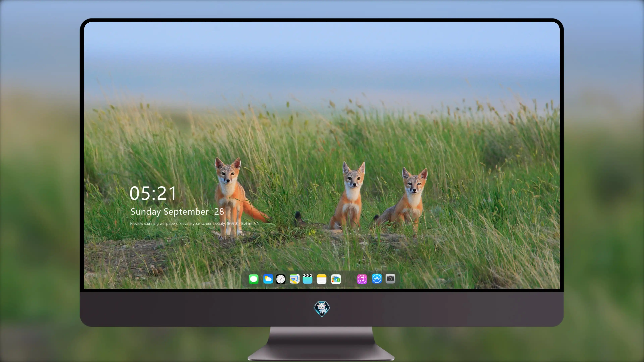Open the Clock app in the dock
The image size is (644, 362).
281,279
